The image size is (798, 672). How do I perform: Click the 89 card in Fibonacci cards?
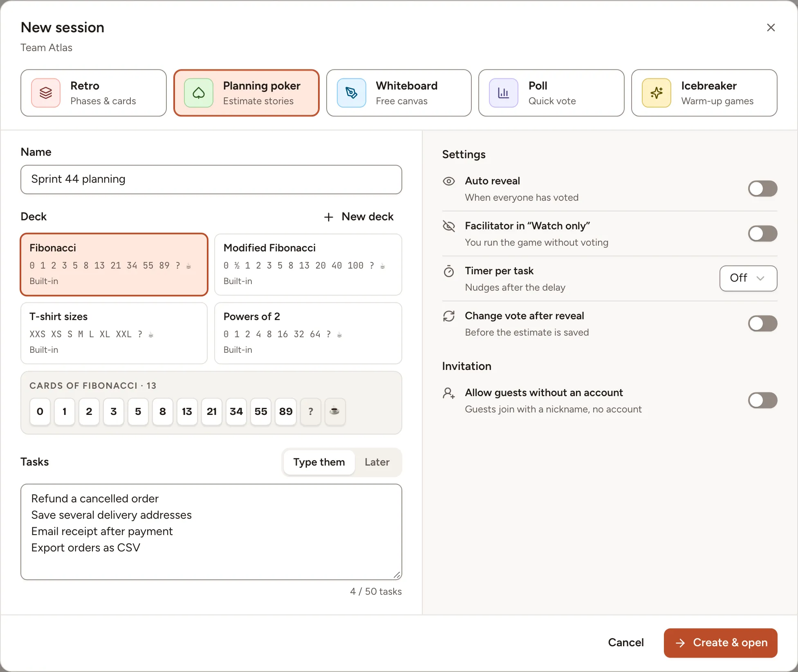point(286,412)
